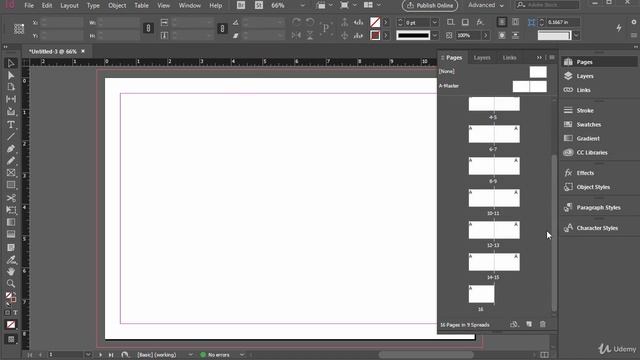Toggle constrain proportions for width and height
The width and height of the screenshot is (640, 360).
(148, 28)
